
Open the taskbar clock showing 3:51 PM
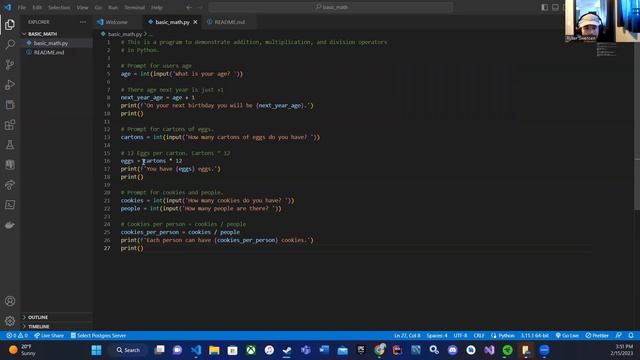tap(622, 350)
